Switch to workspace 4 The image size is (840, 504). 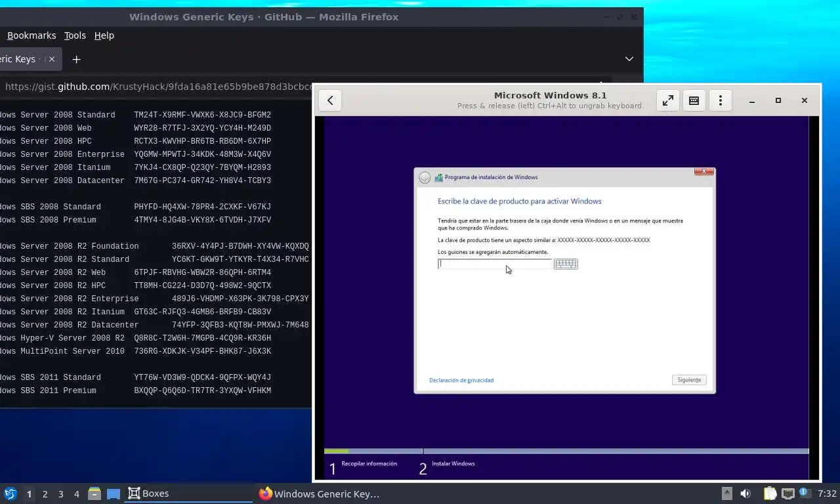click(76, 493)
